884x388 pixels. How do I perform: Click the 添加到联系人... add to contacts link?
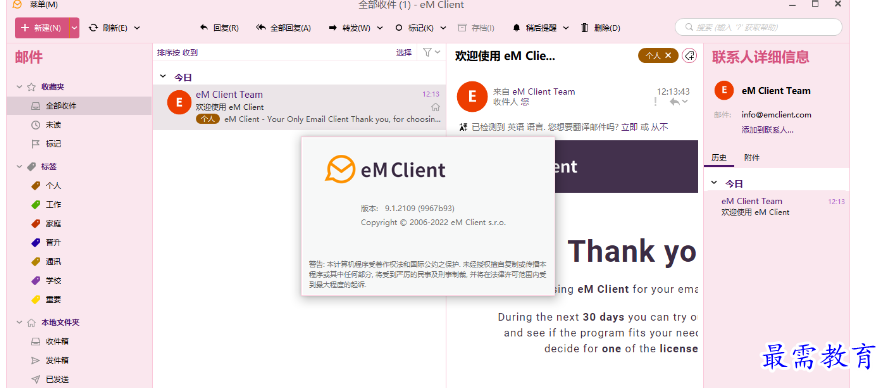(x=767, y=130)
